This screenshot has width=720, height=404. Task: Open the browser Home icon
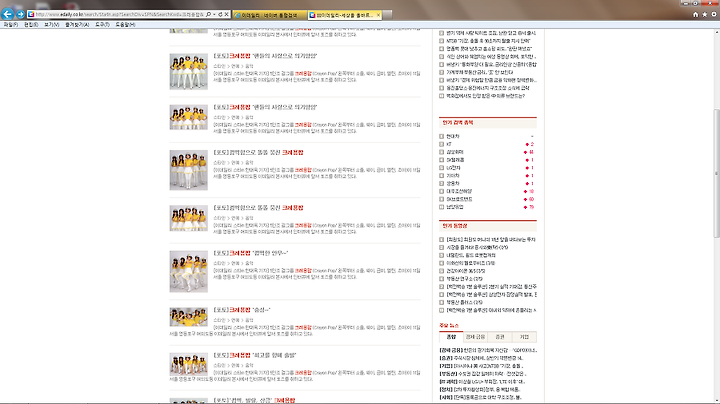(695, 15)
